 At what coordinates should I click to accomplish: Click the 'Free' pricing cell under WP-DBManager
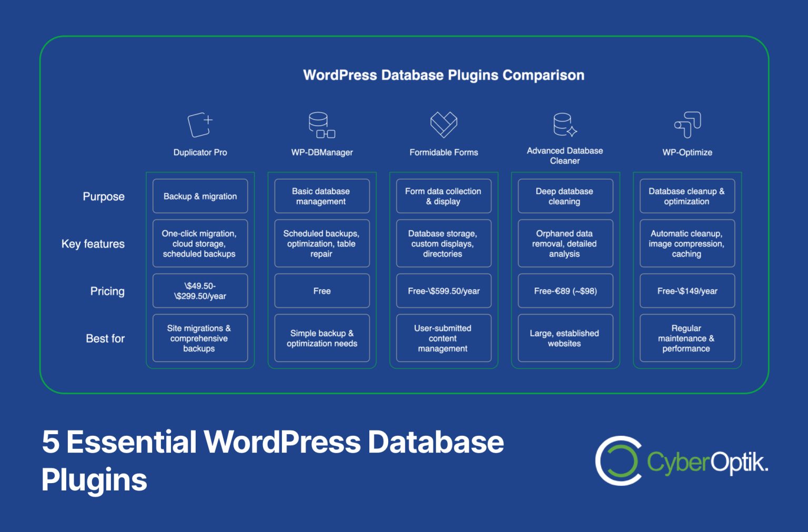coord(321,291)
